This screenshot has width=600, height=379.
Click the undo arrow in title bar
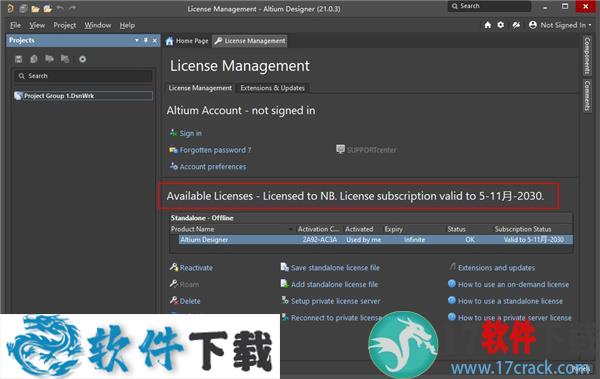pyautogui.click(x=60, y=8)
